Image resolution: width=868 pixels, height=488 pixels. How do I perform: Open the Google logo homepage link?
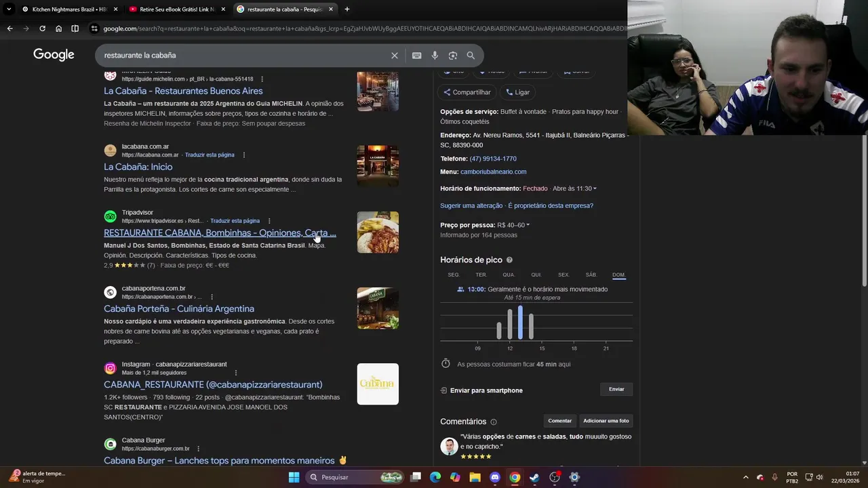[x=54, y=55]
